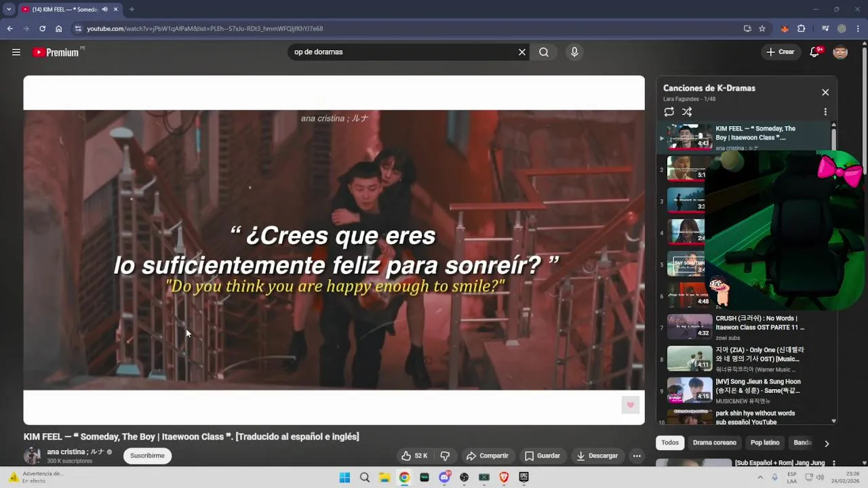Screen dimensions: 868x488
Task: Reload the YouTube page
Action: (42, 28)
